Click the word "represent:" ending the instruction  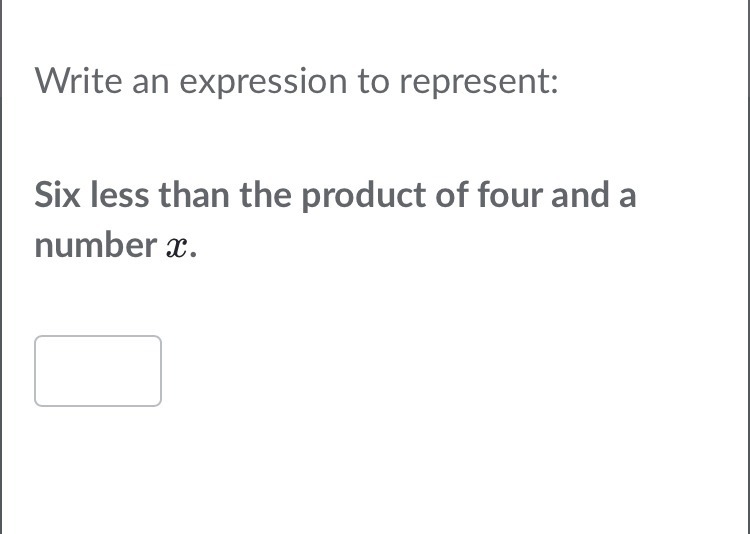point(479,83)
